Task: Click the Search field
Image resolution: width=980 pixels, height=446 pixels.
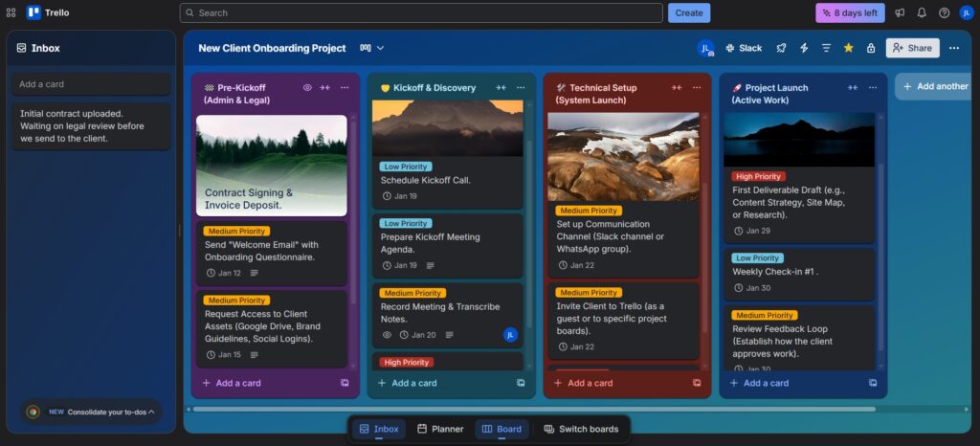Action: pos(421,12)
